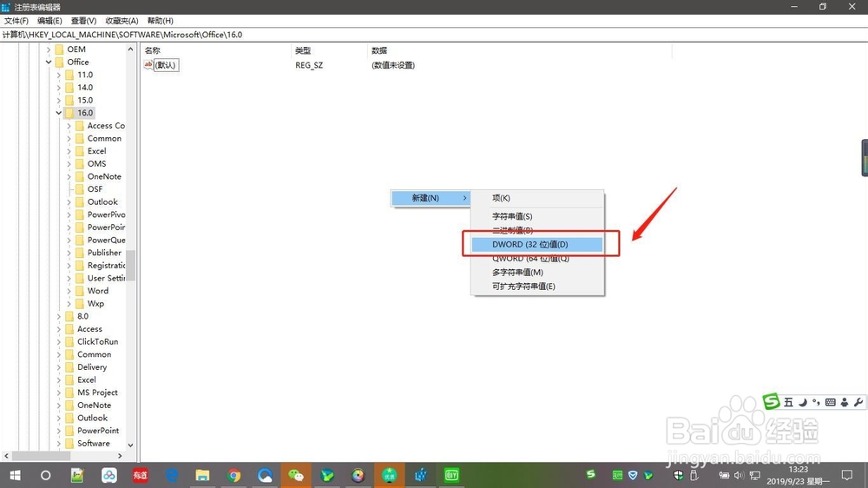Expand the 14.0 key

pyautogui.click(x=59, y=88)
